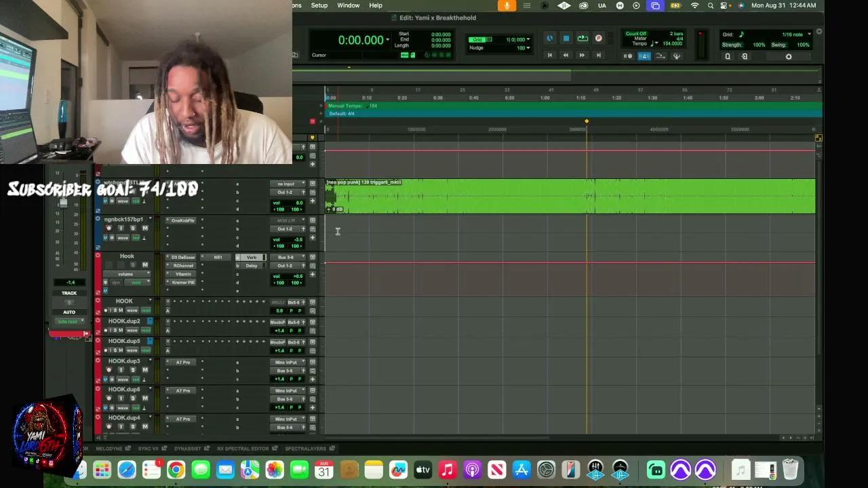This screenshot has width=868, height=488.
Task: Open the Window menu
Action: pyautogui.click(x=349, y=5)
